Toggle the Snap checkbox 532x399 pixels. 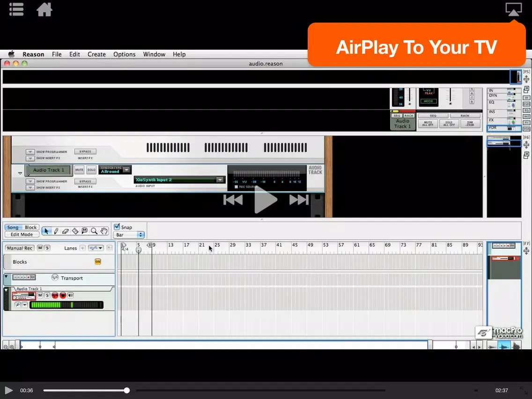pyautogui.click(x=117, y=227)
